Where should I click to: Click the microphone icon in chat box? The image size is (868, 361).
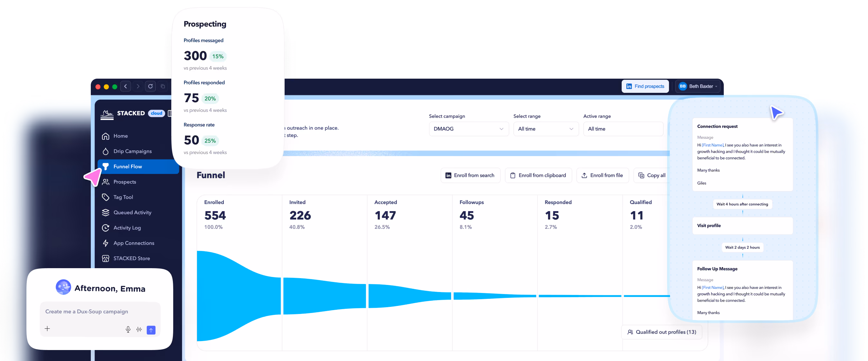[x=128, y=330]
